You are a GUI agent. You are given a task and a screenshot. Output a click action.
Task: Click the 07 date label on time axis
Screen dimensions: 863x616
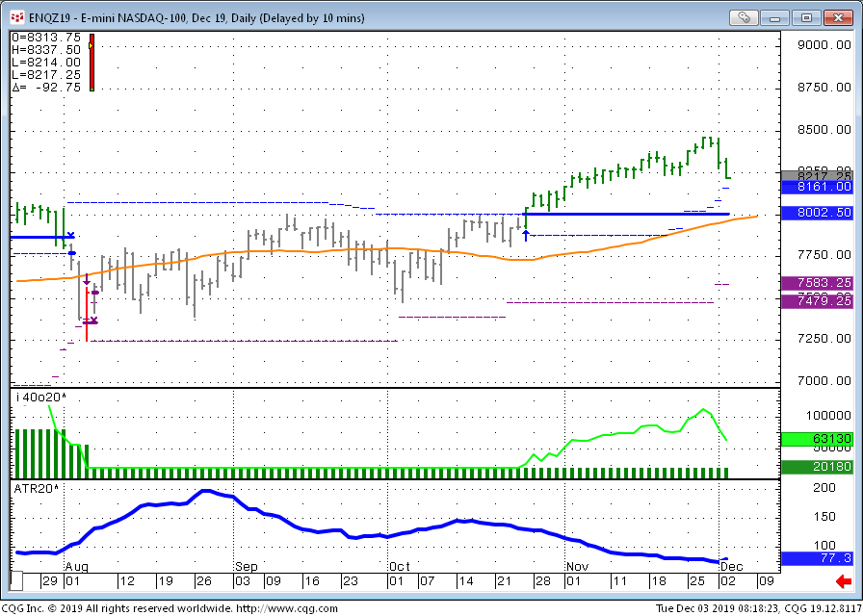click(x=427, y=580)
